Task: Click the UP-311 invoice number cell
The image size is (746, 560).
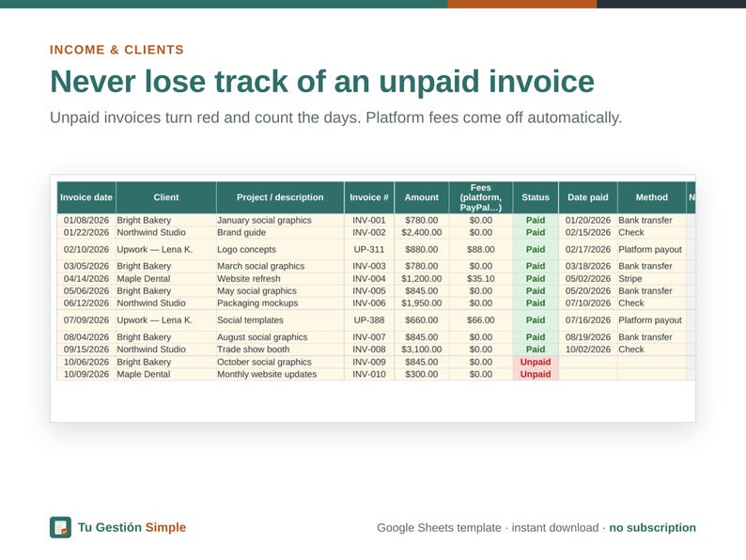Action: [x=369, y=249]
